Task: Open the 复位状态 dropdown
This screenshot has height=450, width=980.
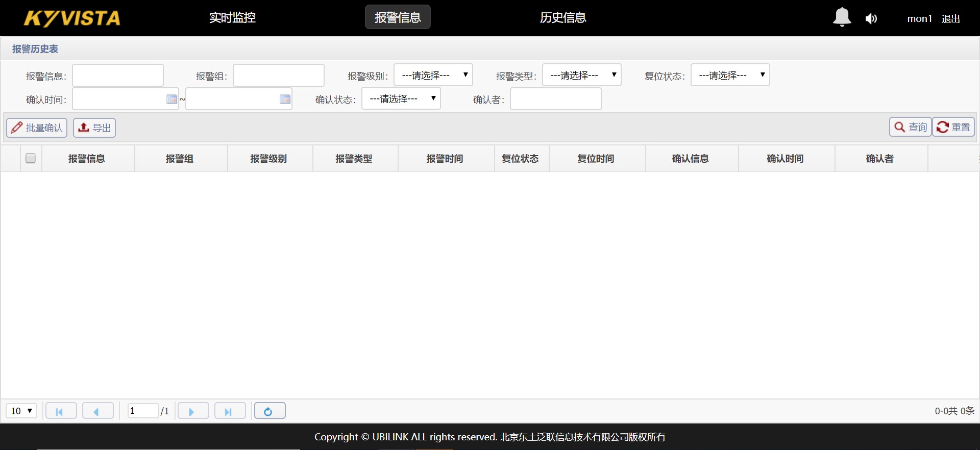Action: [730, 75]
